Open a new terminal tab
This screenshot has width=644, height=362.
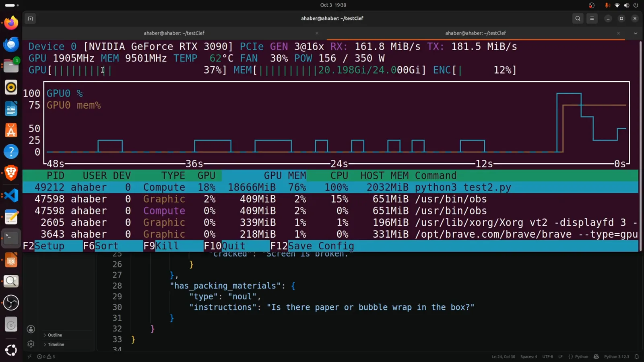(x=30, y=19)
